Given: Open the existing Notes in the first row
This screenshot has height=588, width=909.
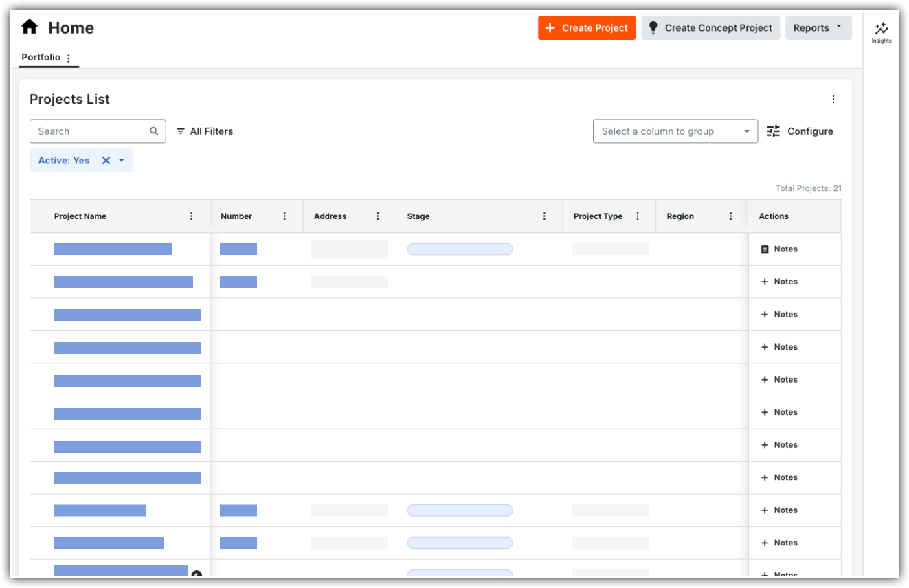Looking at the screenshot, I should [779, 249].
